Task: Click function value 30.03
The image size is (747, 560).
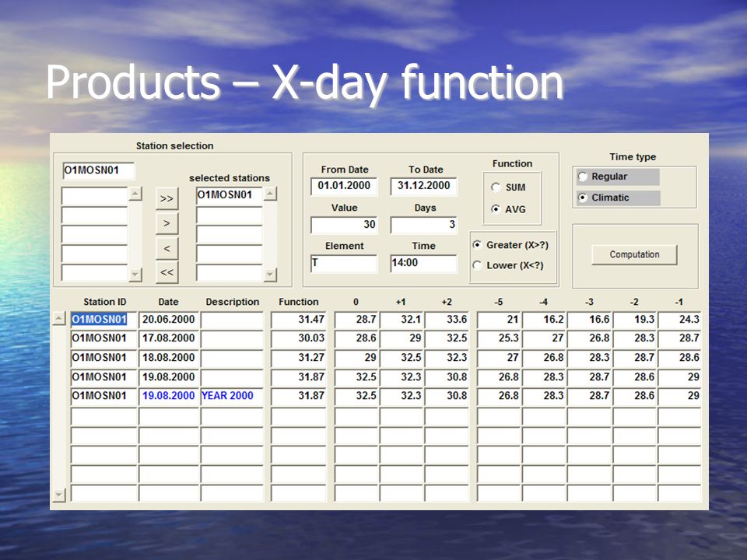Action: click(299, 338)
